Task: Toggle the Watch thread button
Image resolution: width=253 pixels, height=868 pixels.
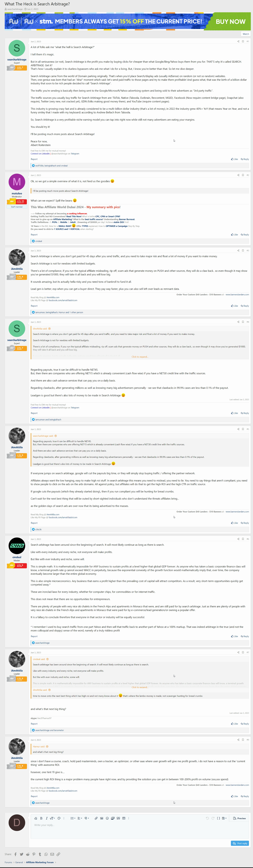Action: [246, 34]
